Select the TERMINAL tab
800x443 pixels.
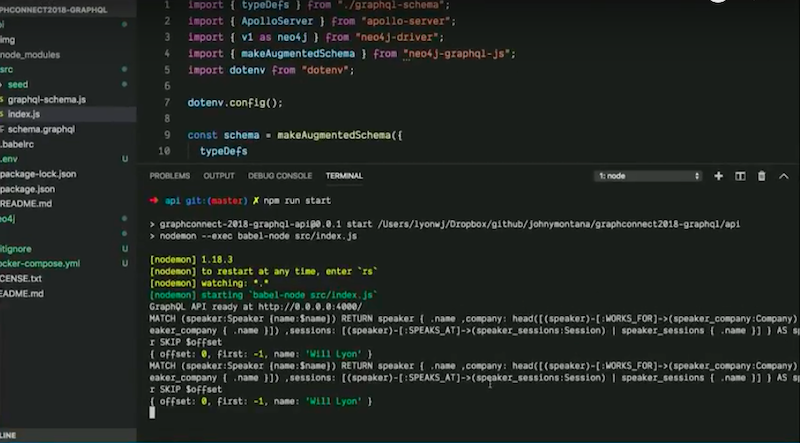click(x=344, y=176)
